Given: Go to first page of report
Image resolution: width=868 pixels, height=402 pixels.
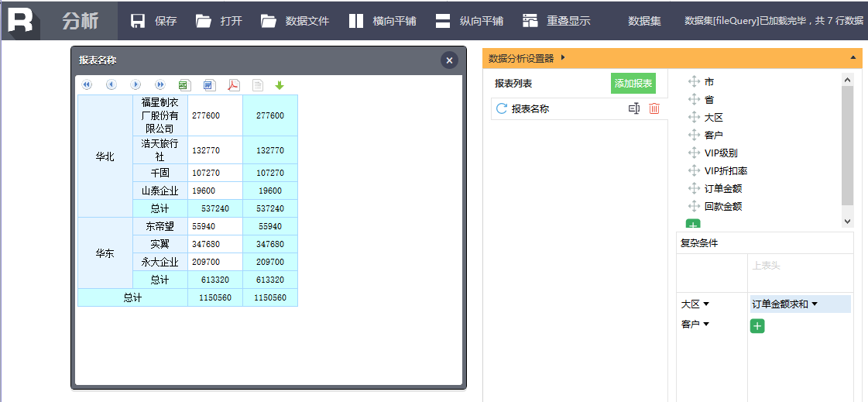Looking at the screenshot, I should [87, 84].
